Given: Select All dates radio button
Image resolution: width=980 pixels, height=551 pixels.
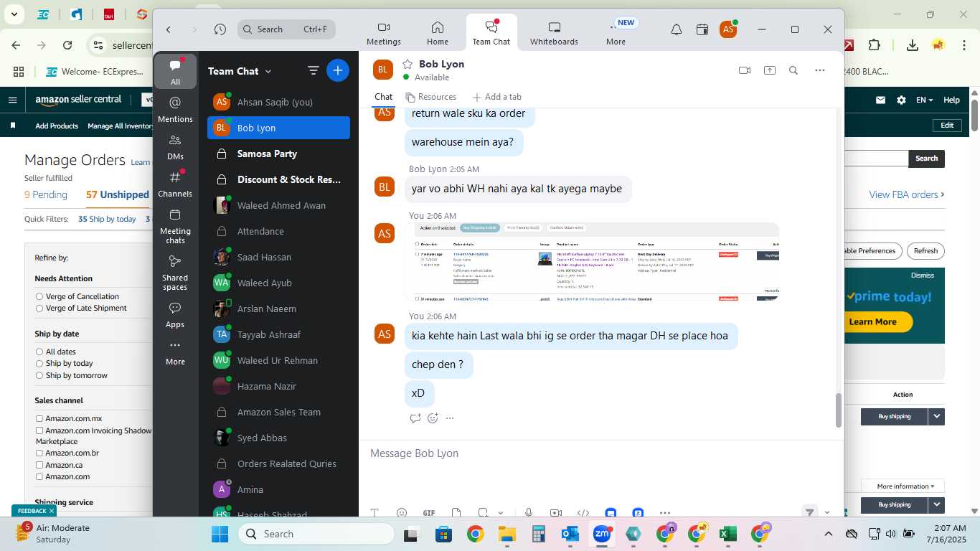Looking at the screenshot, I should coord(39,352).
